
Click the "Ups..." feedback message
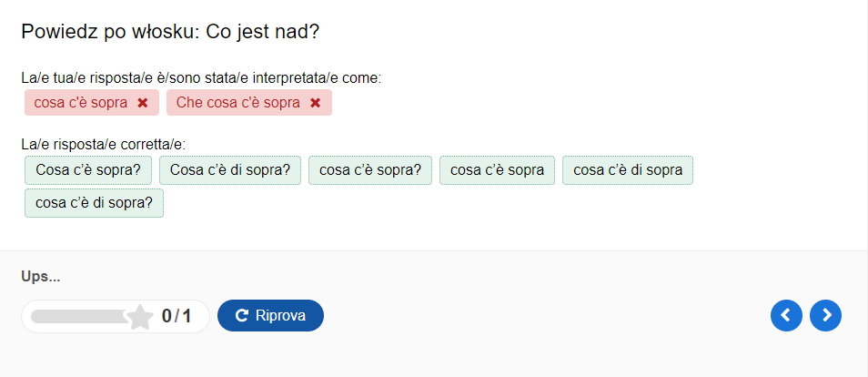click(40, 277)
